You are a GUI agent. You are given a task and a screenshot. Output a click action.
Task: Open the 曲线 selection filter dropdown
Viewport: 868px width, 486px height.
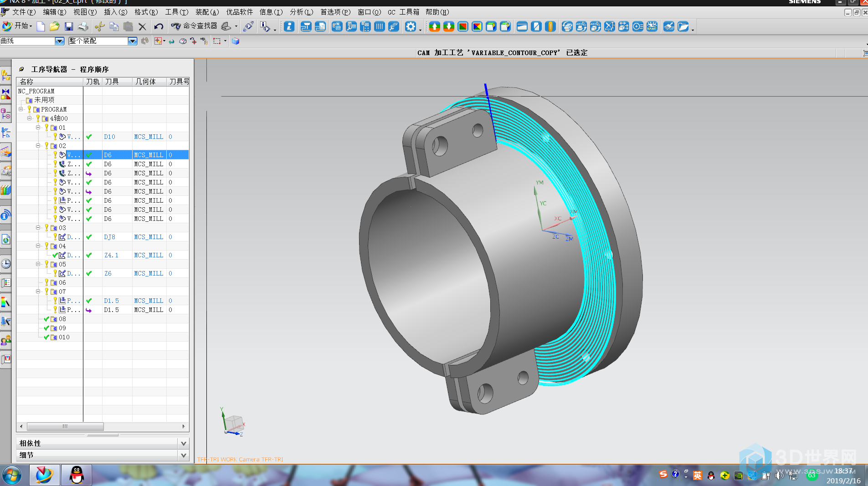click(60, 41)
